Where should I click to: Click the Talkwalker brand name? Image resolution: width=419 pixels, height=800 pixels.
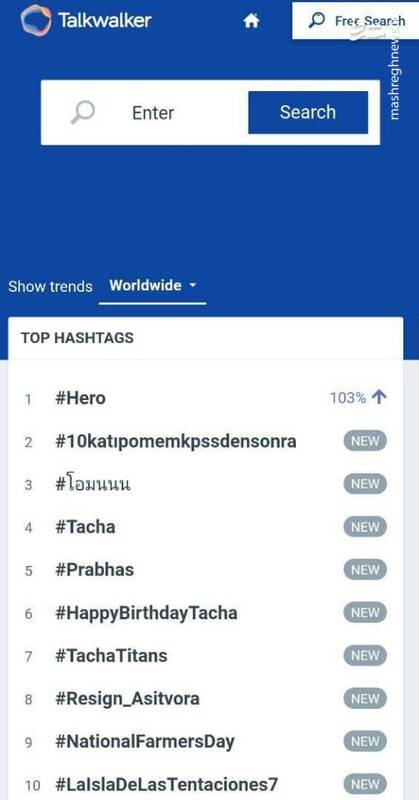pyautogui.click(x=105, y=20)
